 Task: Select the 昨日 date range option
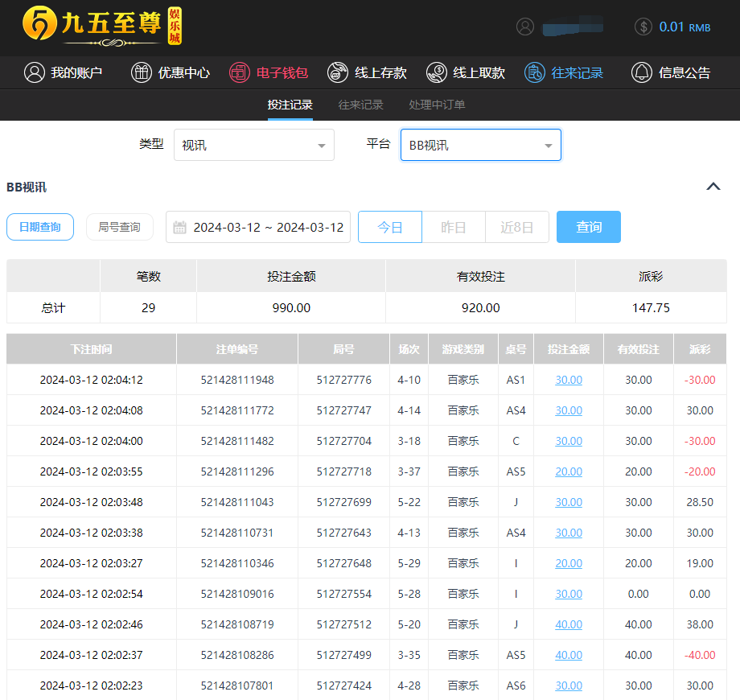(x=454, y=227)
